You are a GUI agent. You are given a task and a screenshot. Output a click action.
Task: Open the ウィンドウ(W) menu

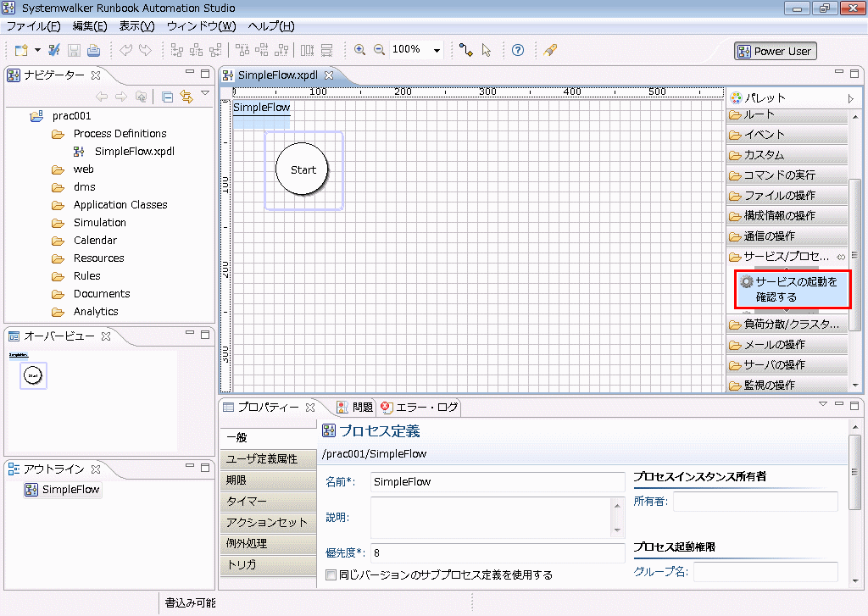click(201, 26)
